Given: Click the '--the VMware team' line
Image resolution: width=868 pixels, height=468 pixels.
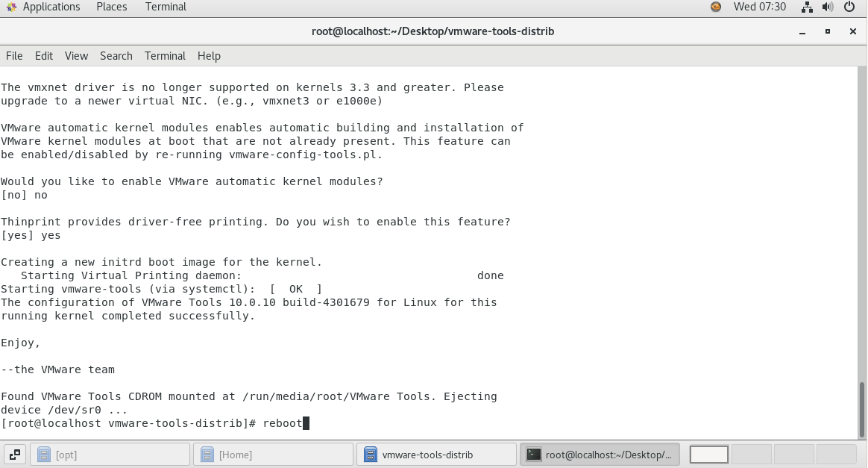Looking at the screenshot, I should coord(57,369).
